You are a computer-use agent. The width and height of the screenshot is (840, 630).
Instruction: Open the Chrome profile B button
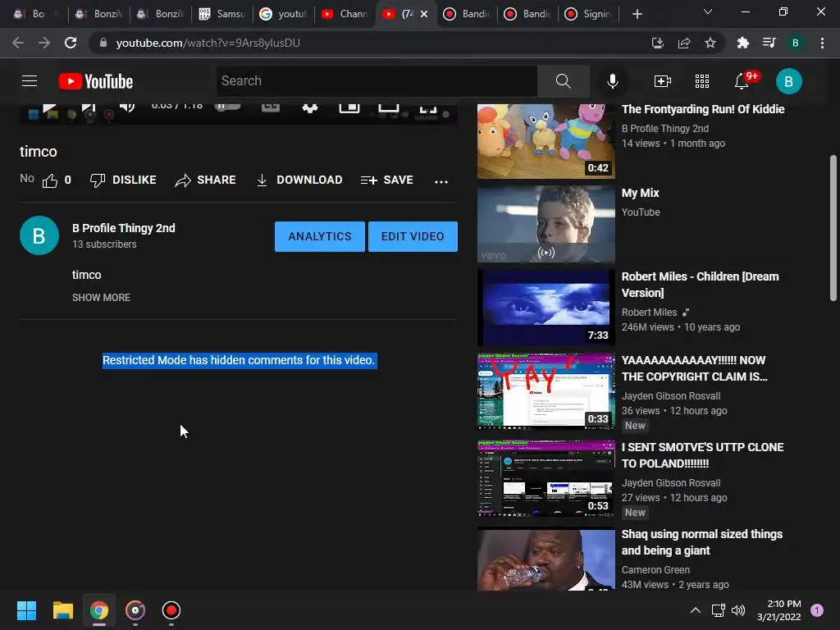click(796, 43)
